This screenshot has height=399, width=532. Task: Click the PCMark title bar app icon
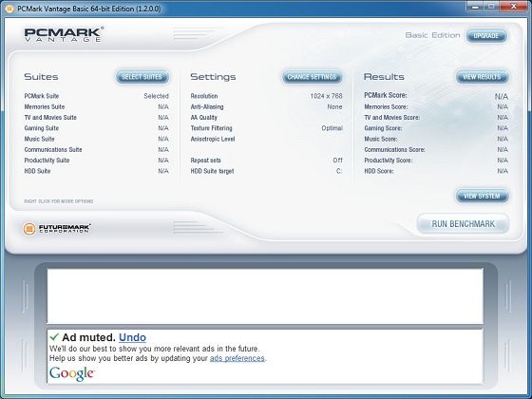pos(9,9)
